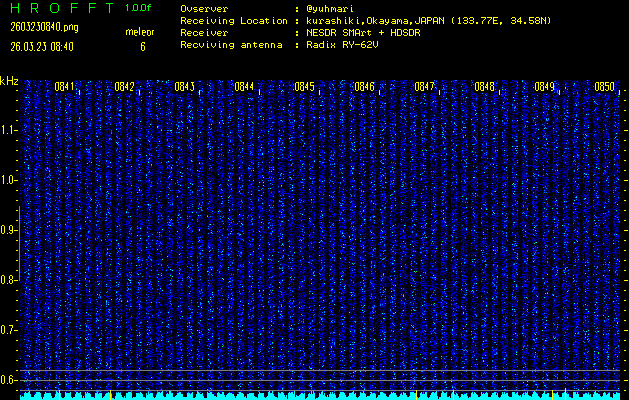Screen dimensions: 629x400
Task: Select the 0845 time marker
Action: pos(304,87)
